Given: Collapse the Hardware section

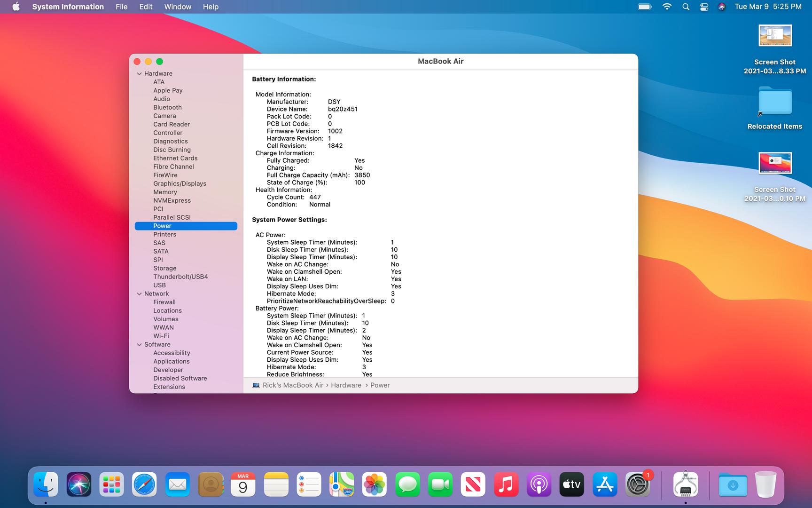Looking at the screenshot, I should (x=139, y=74).
